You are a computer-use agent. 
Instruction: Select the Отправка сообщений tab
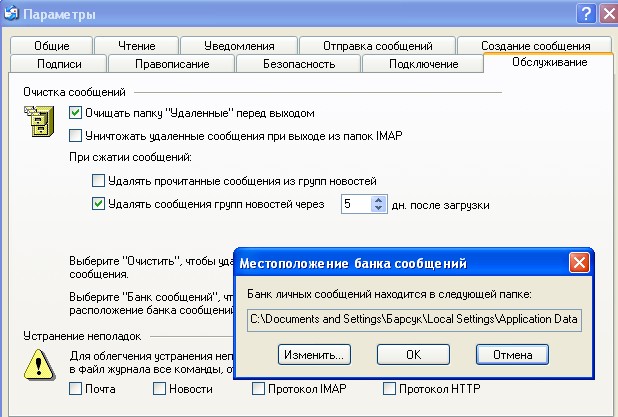coord(378,46)
